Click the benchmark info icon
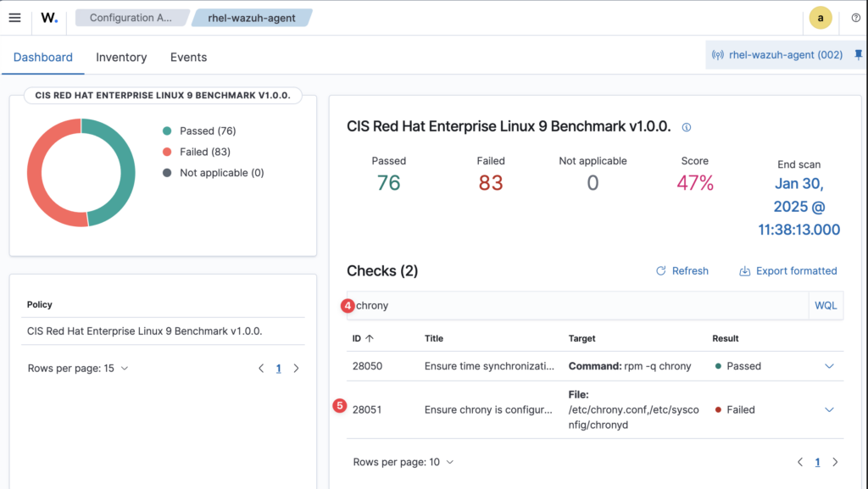Screen dimensions: 868x489 tap(687, 127)
